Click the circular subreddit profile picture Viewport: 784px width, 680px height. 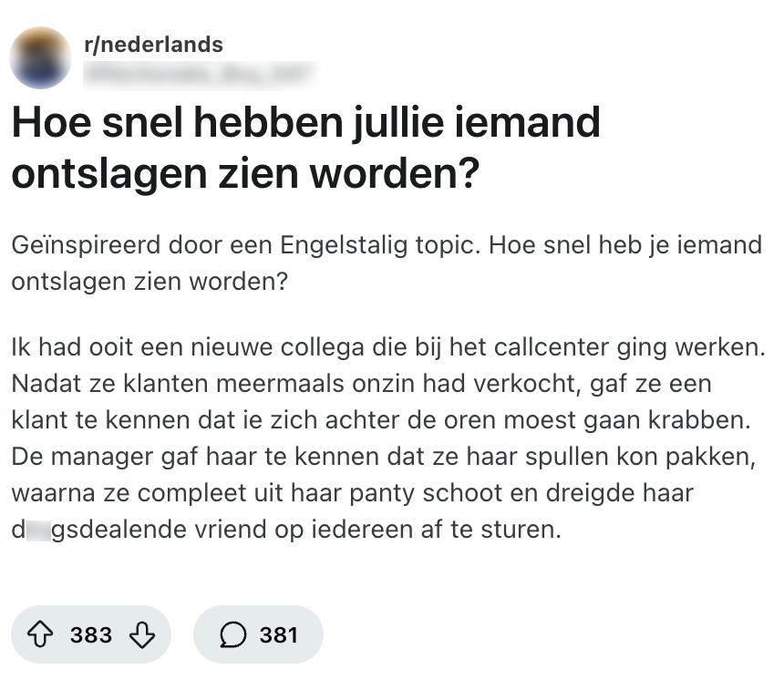(40, 57)
